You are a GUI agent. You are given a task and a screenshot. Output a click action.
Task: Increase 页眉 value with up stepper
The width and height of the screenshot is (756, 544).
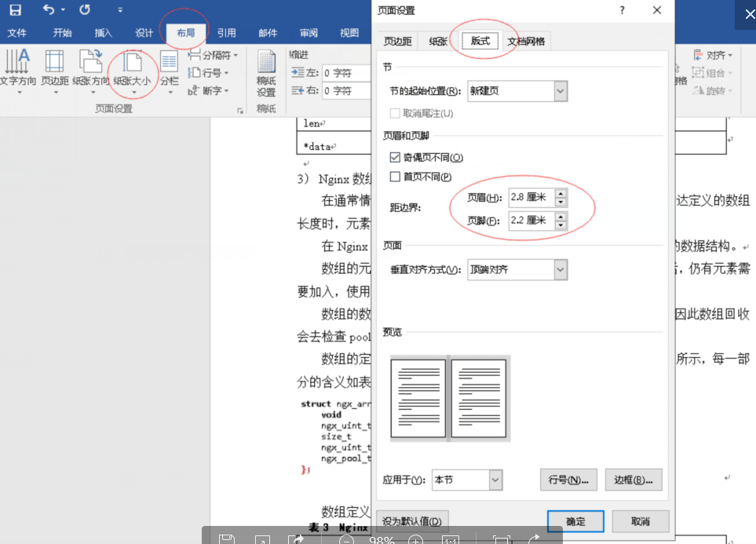tap(561, 194)
